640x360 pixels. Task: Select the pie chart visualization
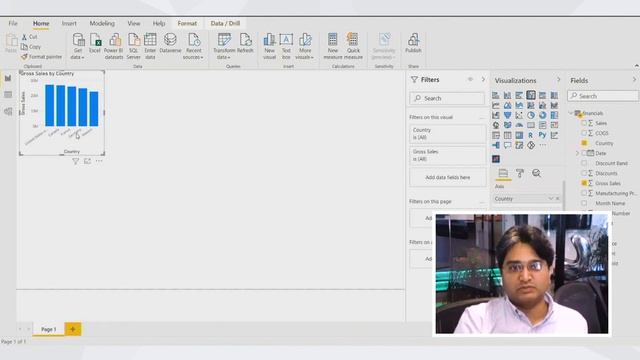coord(531,115)
